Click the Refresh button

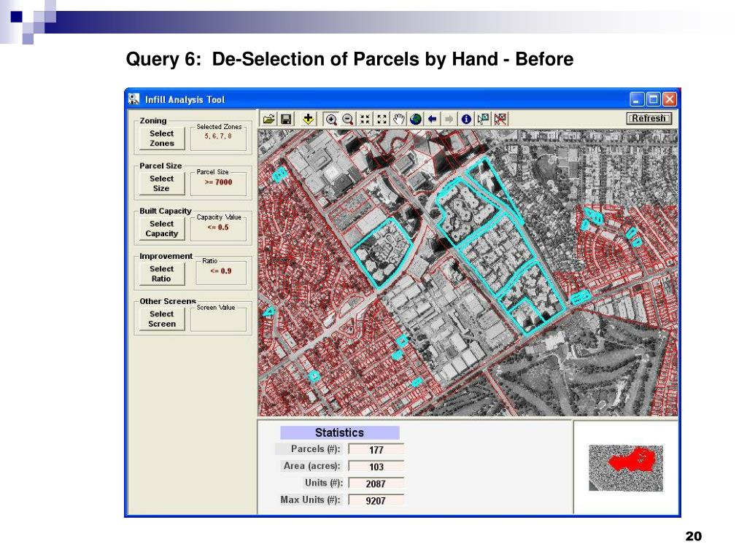(x=649, y=118)
